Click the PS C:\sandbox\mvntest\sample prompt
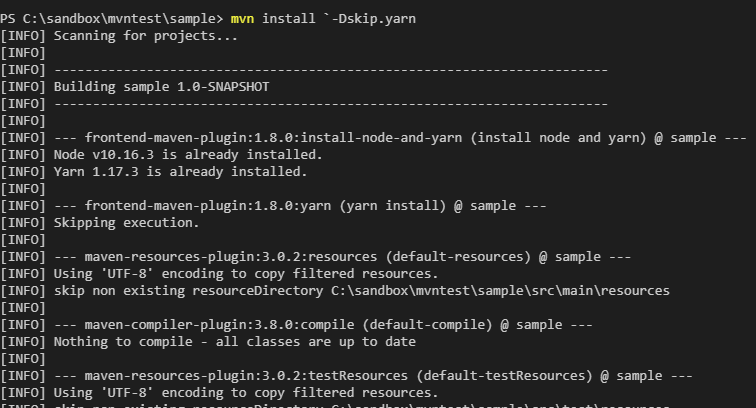The height and width of the screenshot is (408, 756). (x=112, y=19)
